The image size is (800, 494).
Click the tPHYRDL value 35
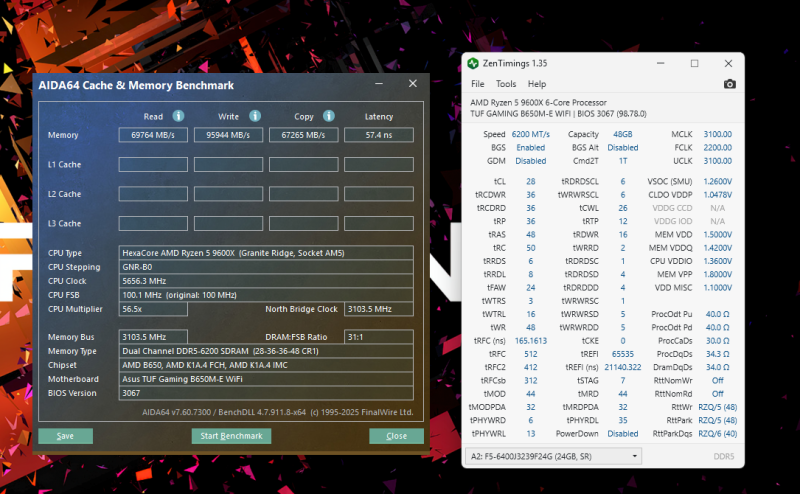tap(622, 420)
